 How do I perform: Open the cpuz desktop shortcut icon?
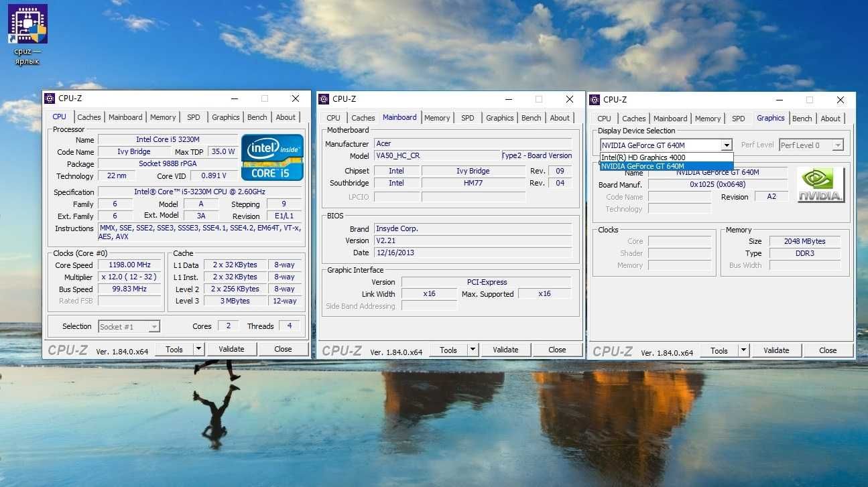pos(27,35)
